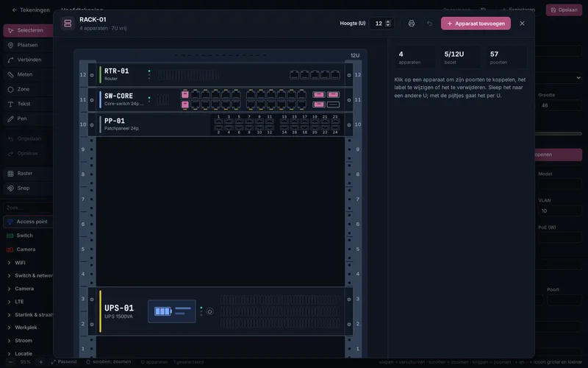Click the UPS power button icon
Image resolution: width=588 pixels, height=368 pixels.
pos(209,311)
